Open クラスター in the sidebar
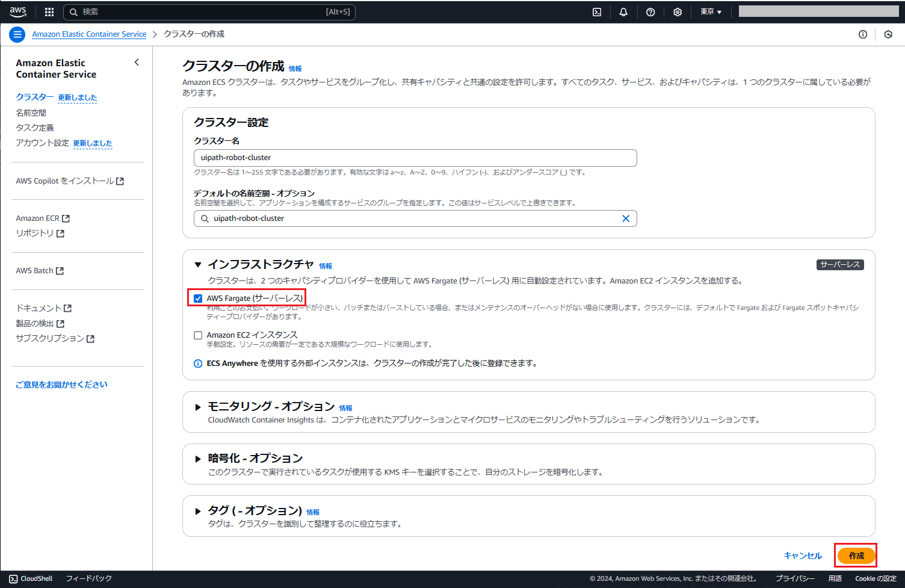Viewport: 905px width, 588px height. pos(35,97)
